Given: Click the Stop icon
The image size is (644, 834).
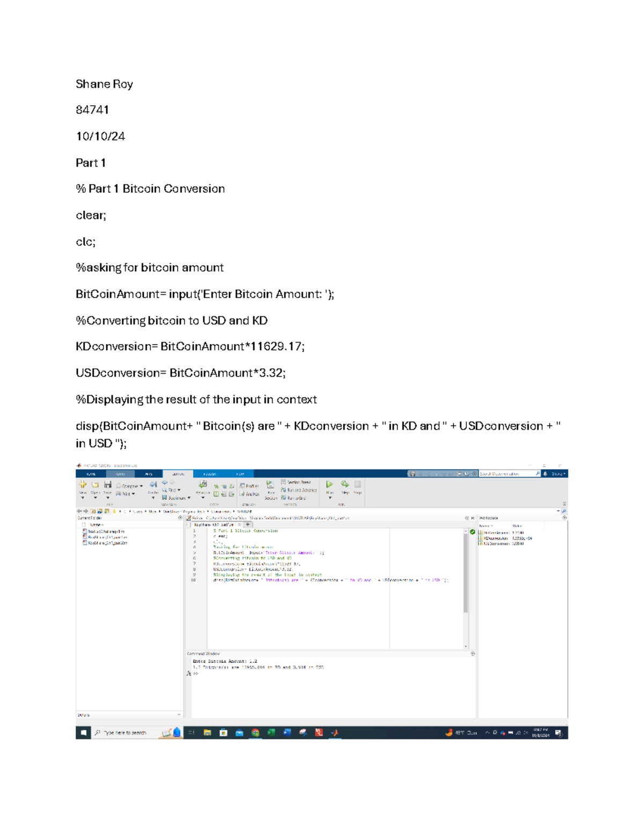Looking at the screenshot, I should [357, 484].
